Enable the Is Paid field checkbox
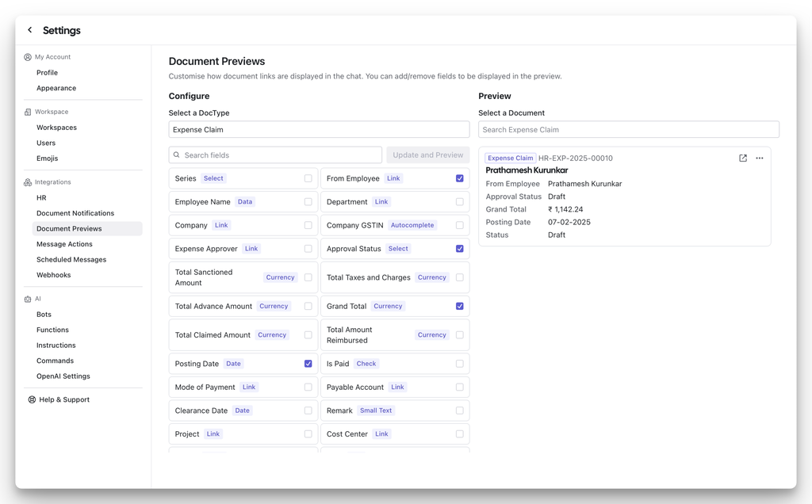Screen dimensions: 812x504 point(459,363)
